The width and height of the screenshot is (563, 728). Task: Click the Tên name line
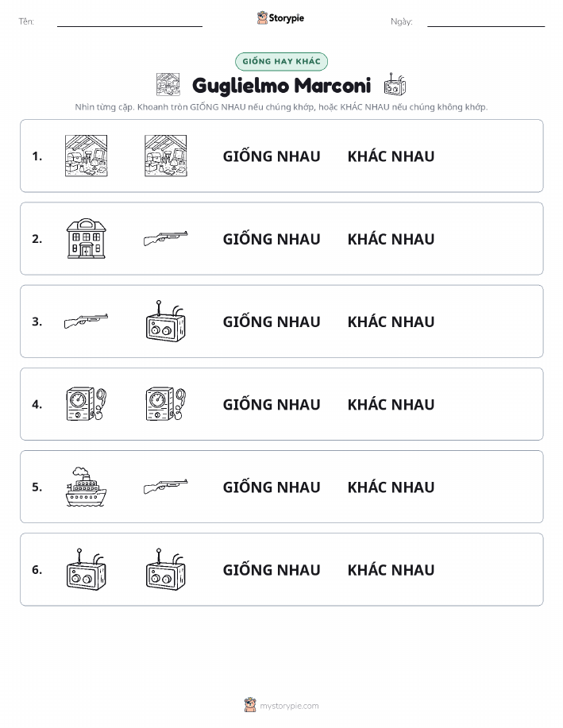pyautogui.click(x=129, y=22)
